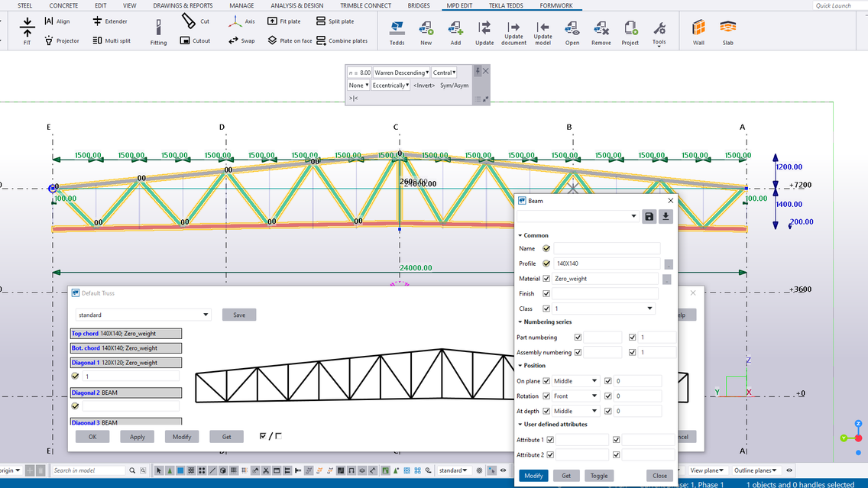Screen dimensions: 868x488
Task: Click the Beam dialog load (download) icon
Action: tap(666, 216)
